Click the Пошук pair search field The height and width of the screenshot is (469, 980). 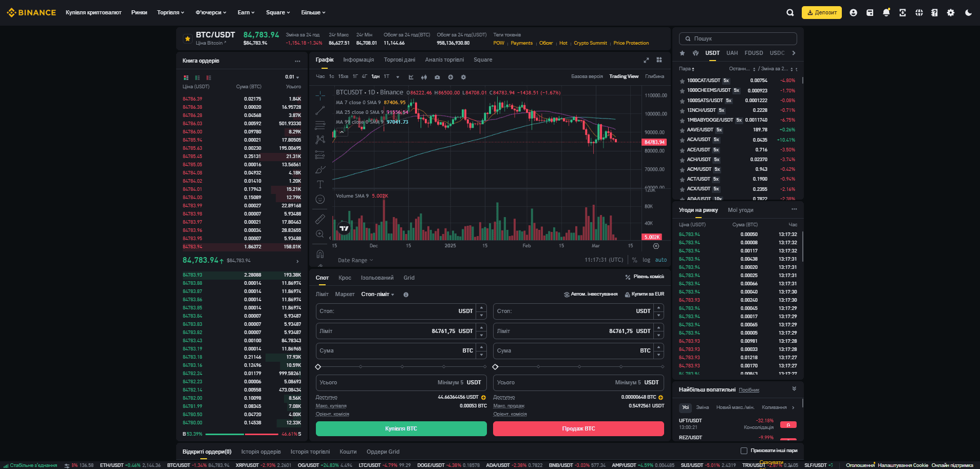(738, 38)
